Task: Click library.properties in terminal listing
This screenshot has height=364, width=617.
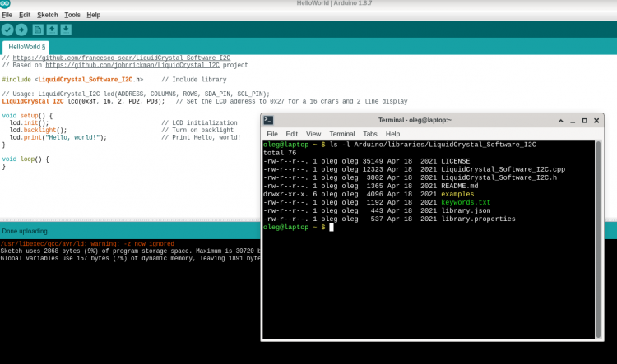Action: pos(478,219)
